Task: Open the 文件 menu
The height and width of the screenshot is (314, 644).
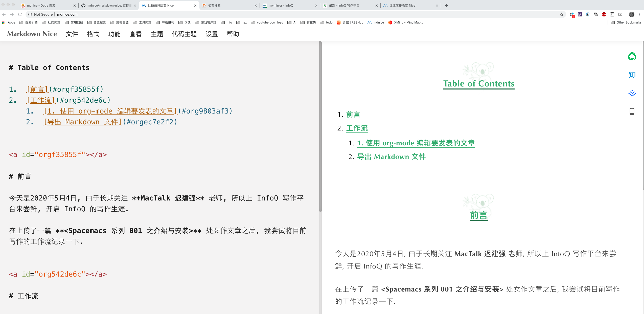Action: (72, 34)
